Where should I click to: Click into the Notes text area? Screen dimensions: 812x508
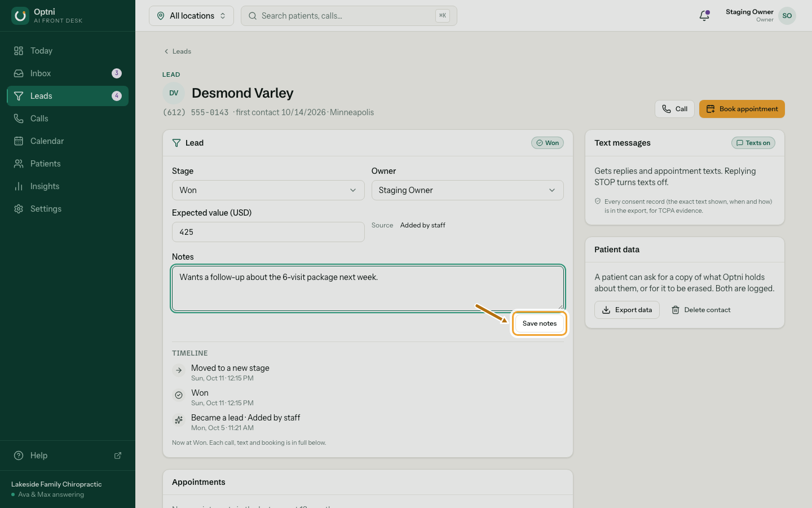click(x=368, y=288)
